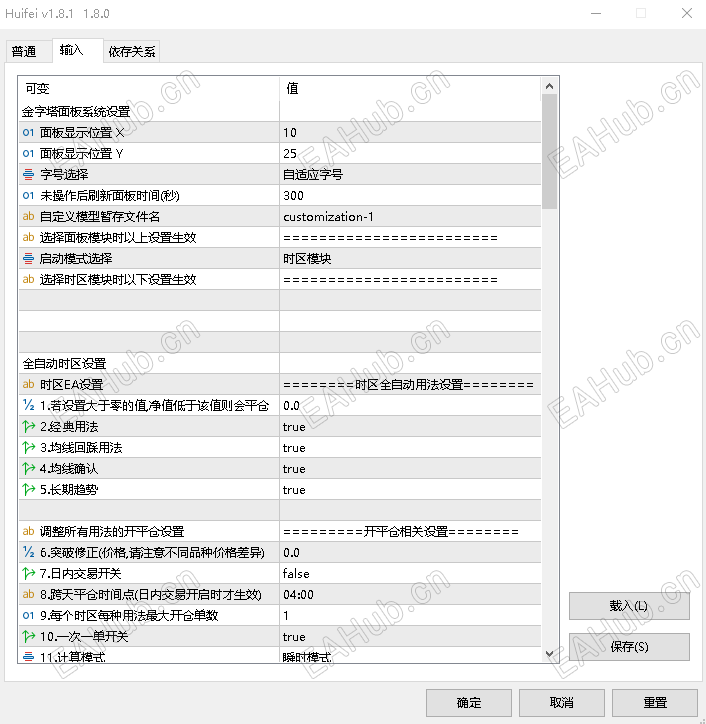The width and height of the screenshot is (706, 724).
Task: Confirm with the 确定 button
Action: point(469,703)
